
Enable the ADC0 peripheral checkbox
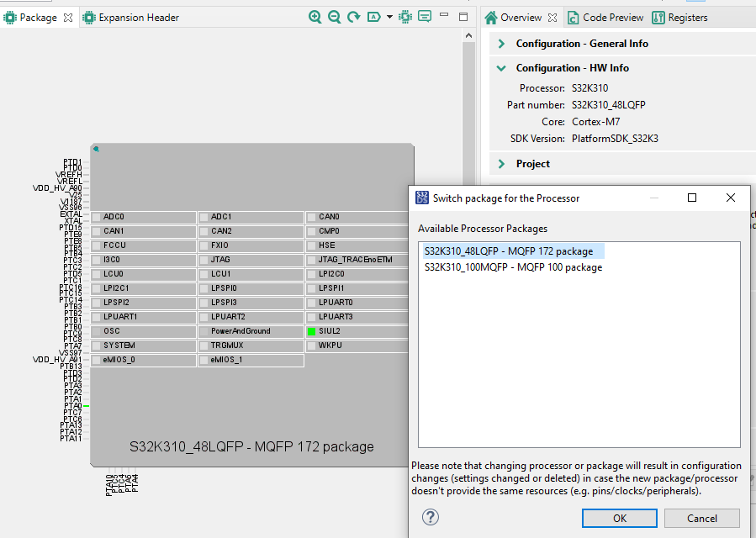pyautogui.click(x=97, y=216)
